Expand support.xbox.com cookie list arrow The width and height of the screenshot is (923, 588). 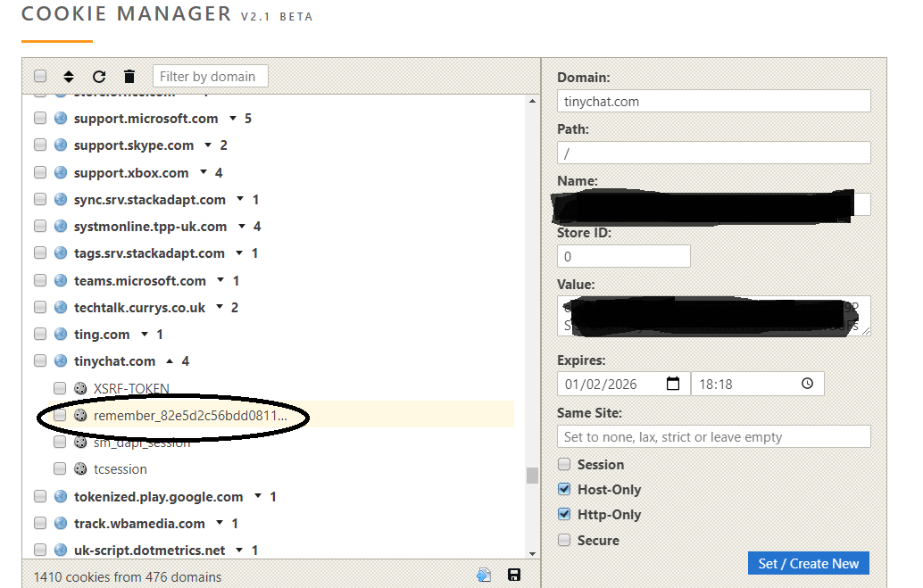pos(204,172)
